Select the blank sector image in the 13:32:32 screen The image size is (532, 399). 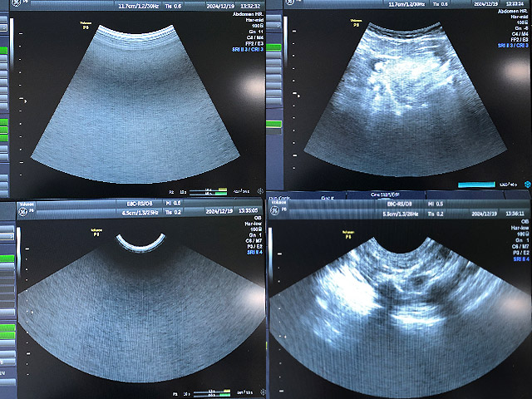(x=135, y=104)
